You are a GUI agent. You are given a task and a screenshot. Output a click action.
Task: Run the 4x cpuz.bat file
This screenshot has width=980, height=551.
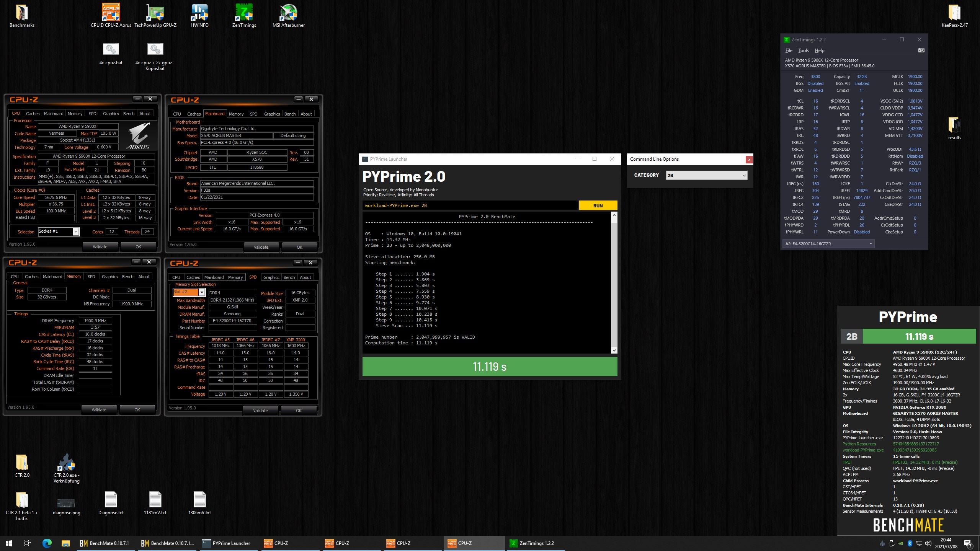[111, 54]
